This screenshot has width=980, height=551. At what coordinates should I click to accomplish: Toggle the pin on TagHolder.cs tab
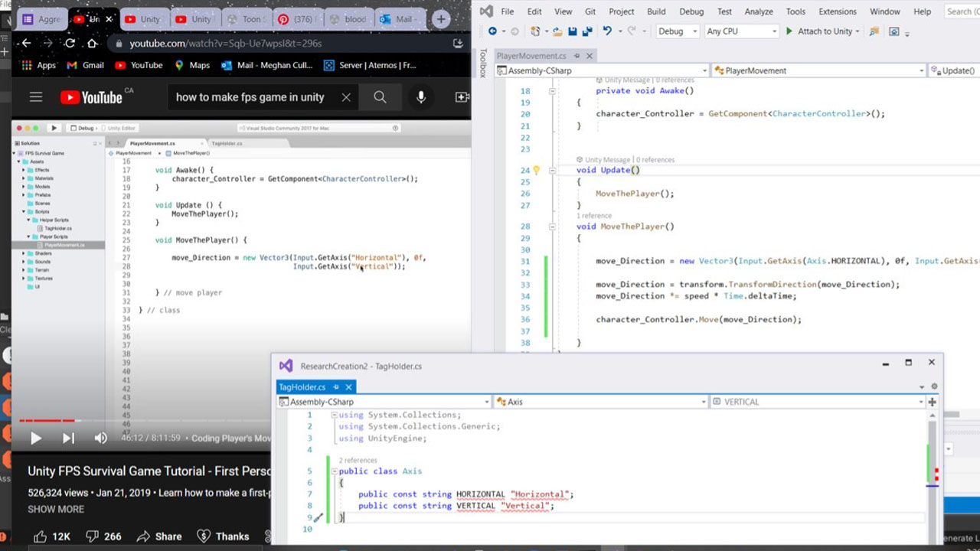point(335,387)
